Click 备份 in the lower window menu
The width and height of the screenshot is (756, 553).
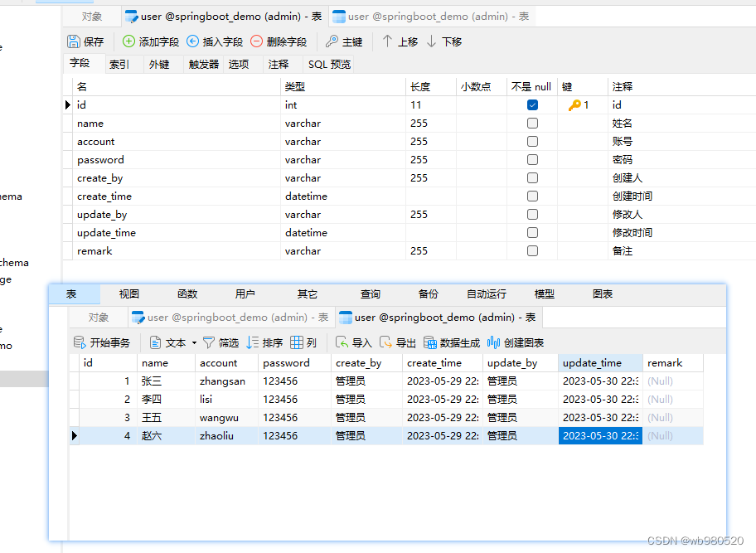click(428, 294)
